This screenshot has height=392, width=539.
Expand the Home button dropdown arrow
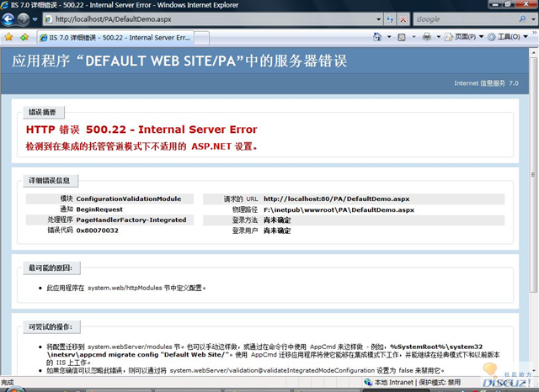(x=389, y=37)
